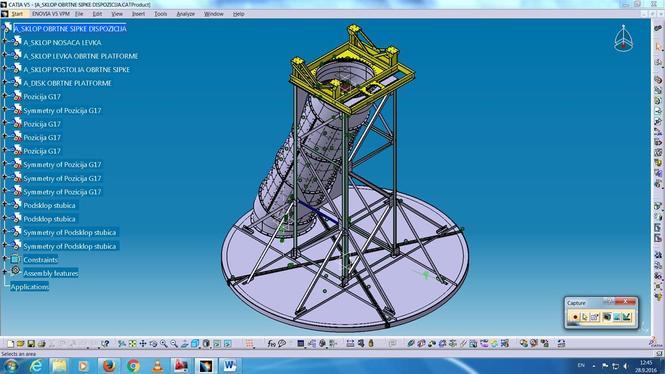Click the red record button in Capture
The height and width of the screenshot is (374, 665).
575,317
